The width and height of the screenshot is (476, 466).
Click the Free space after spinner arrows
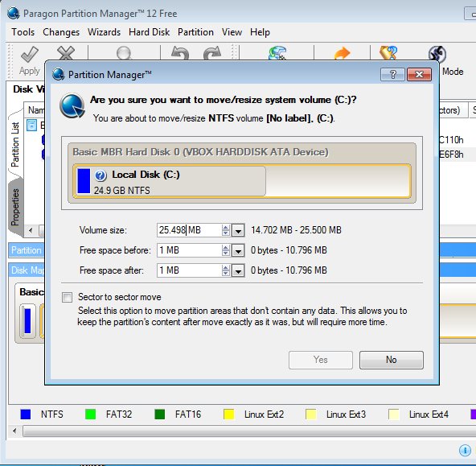point(226,270)
